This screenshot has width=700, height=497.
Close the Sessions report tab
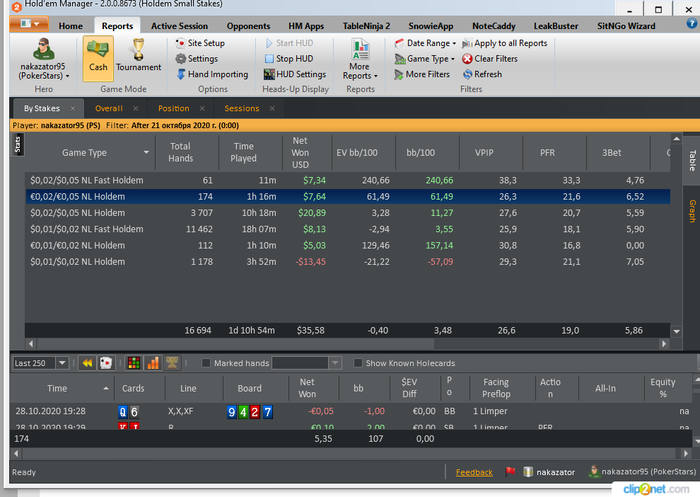pyautogui.click(x=272, y=109)
